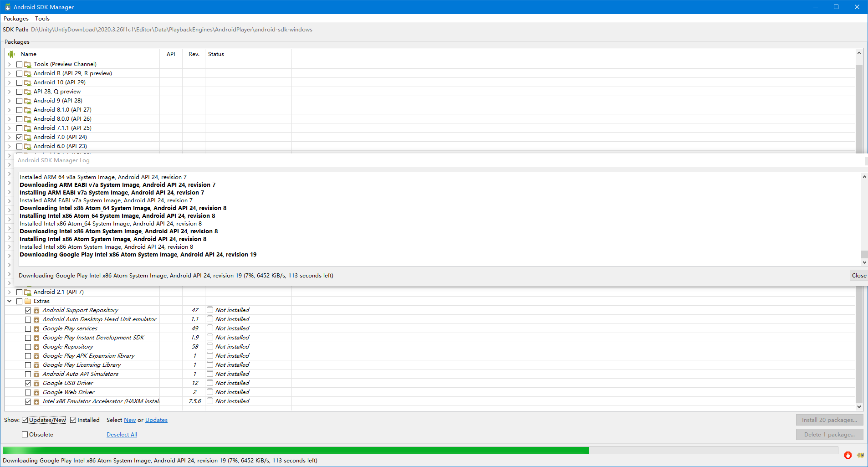The width and height of the screenshot is (868, 467).
Task: Expand the Android 8.0.0 (API 26) node
Action: [x=10, y=119]
